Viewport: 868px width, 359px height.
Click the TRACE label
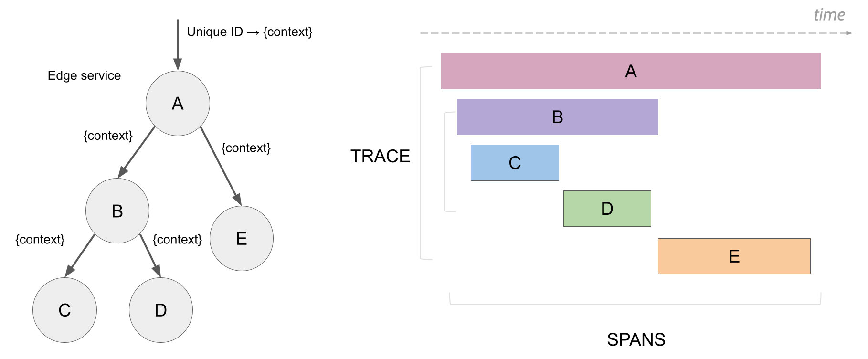[380, 156]
